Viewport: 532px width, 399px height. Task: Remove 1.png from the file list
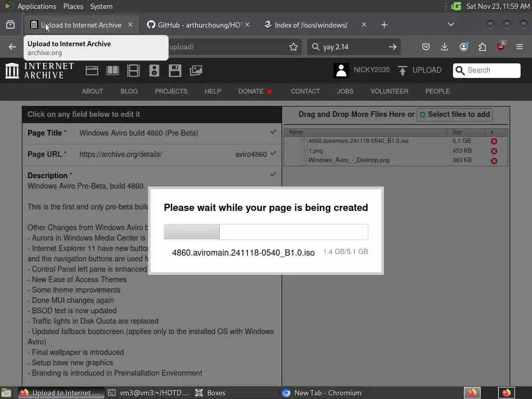pyautogui.click(x=494, y=151)
